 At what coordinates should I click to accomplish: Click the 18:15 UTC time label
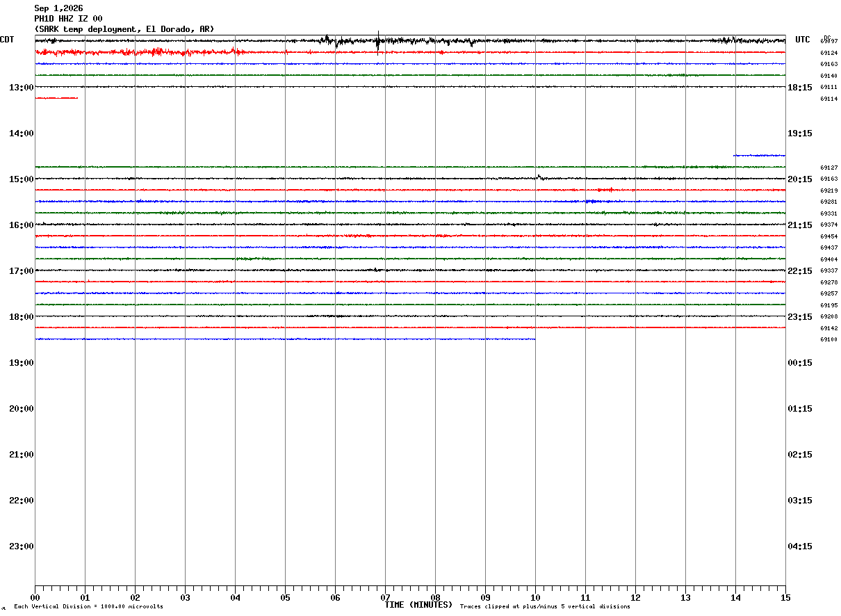(x=800, y=87)
